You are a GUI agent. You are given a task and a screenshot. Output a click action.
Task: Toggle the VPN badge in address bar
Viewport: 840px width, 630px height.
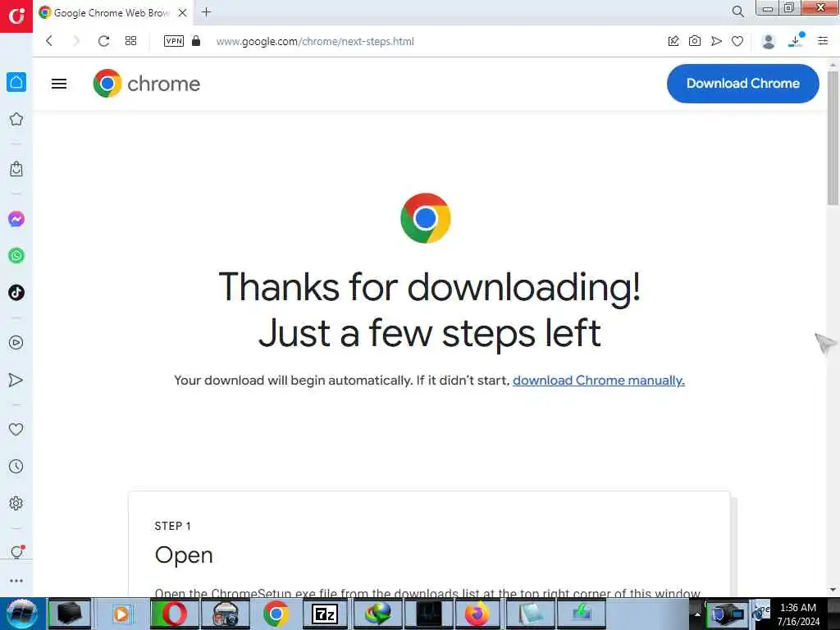[x=174, y=41]
